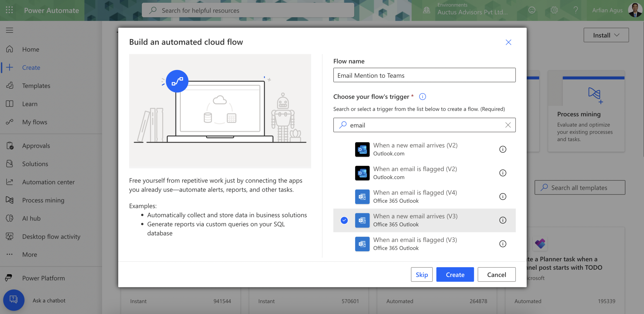Click the Learn book icon
This screenshot has width=644, height=314.
tap(10, 103)
